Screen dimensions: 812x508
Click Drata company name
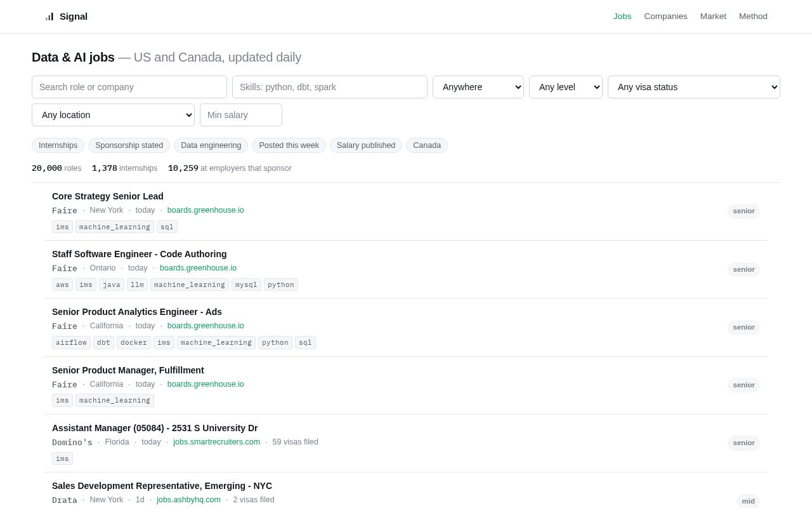[65, 500]
